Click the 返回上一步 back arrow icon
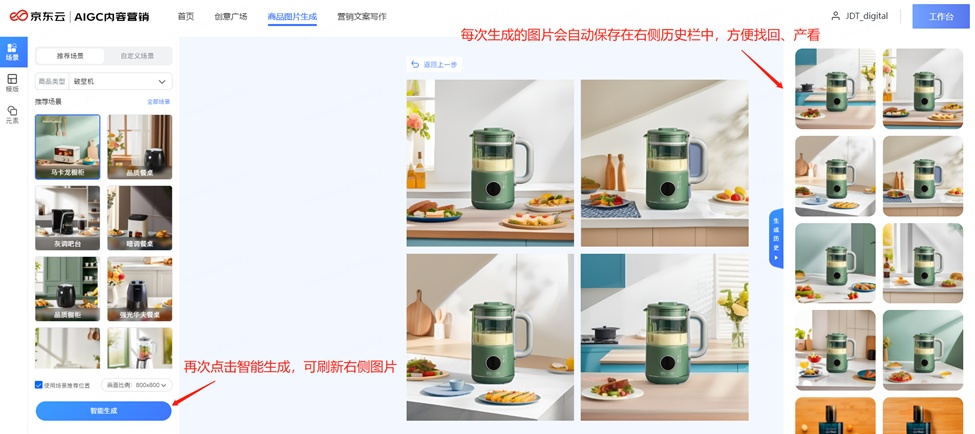The height and width of the screenshot is (434, 975). pyautogui.click(x=415, y=64)
